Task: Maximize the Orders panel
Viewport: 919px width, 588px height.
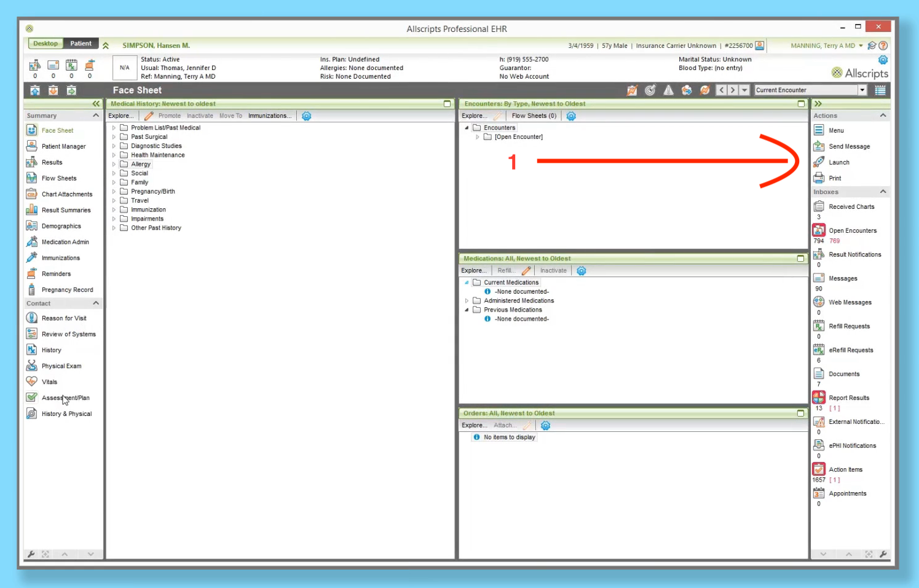Action: coord(800,414)
